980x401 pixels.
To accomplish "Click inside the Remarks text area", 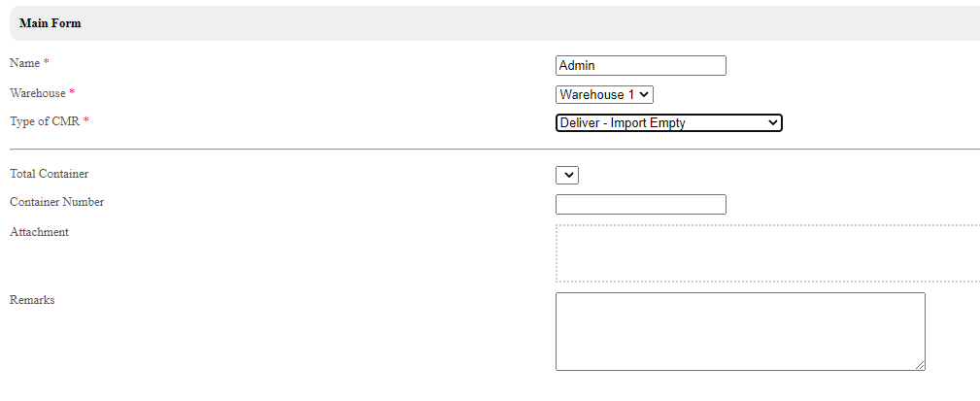I will coord(739,331).
